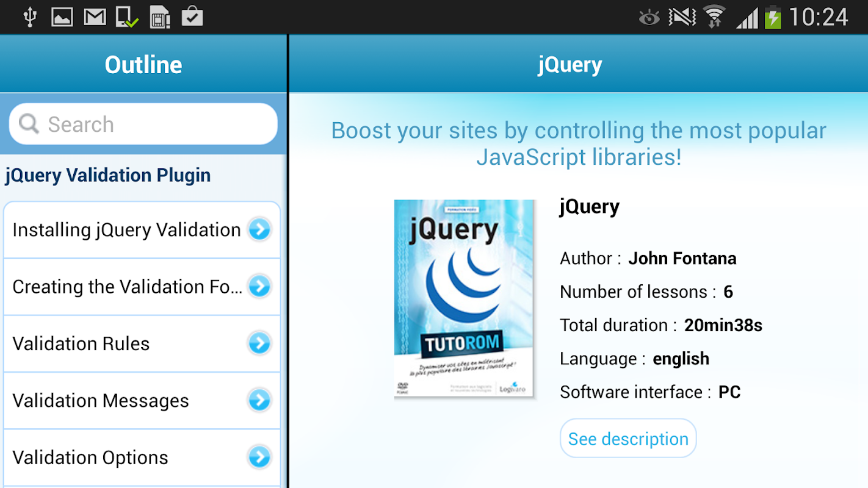
Task: Tap the Number of lessons value 6
Action: click(728, 292)
